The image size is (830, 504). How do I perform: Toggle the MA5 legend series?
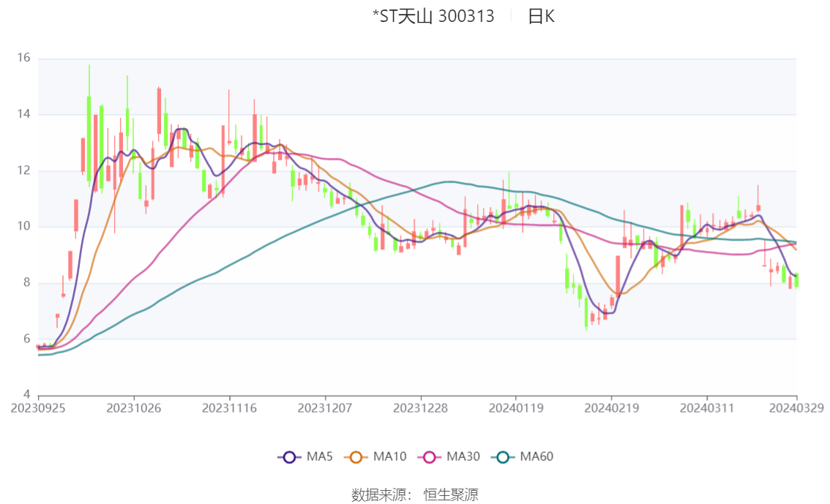[305, 457]
